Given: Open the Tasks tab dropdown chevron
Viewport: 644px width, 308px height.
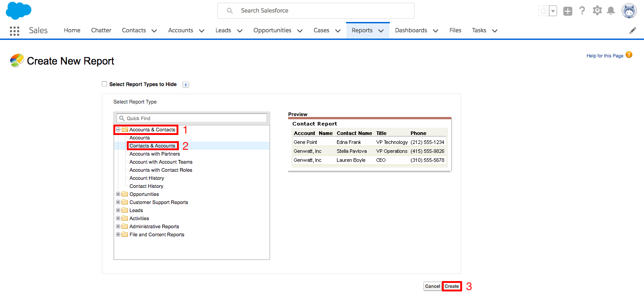Looking at the screenshot, I should [x=495, y=31].
